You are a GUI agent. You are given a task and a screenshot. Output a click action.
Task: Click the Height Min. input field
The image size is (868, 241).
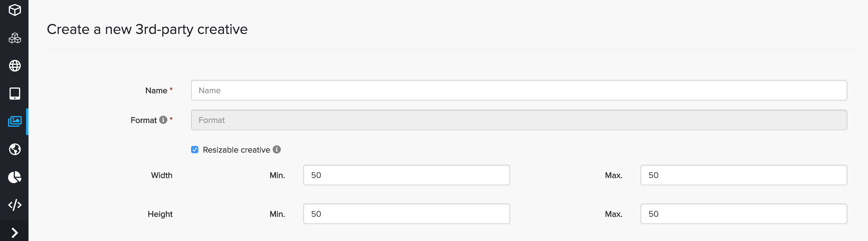click(x=406, y=214)
